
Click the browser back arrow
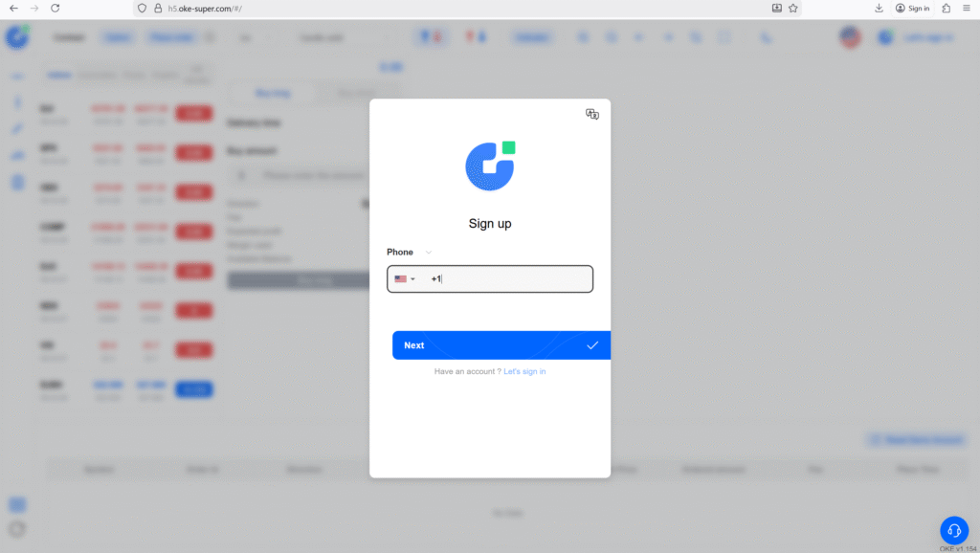point(13,8)
